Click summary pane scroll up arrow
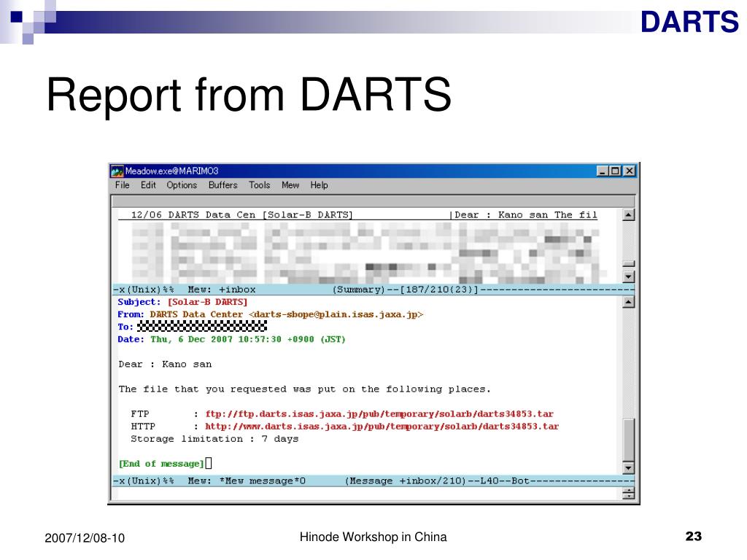The height and width of the screenshot is (560, 747). [628, 215]
